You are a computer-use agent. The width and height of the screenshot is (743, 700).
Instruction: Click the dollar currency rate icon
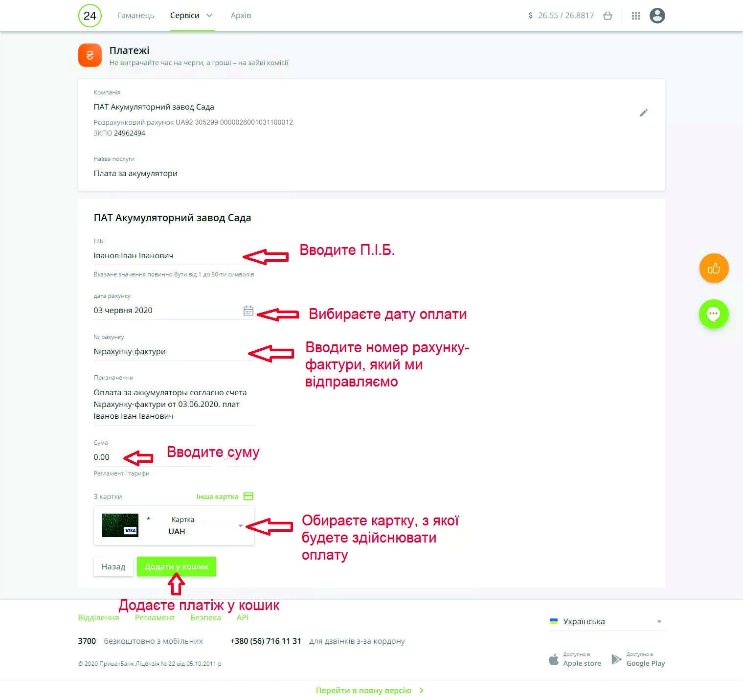point(531,16)
